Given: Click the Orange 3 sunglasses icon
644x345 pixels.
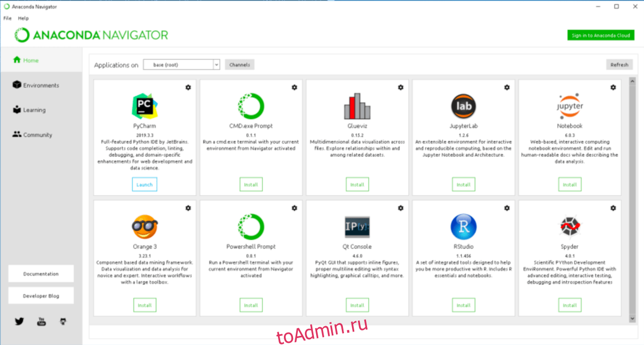Looking at the screenshot, I should tap(144, 226).
